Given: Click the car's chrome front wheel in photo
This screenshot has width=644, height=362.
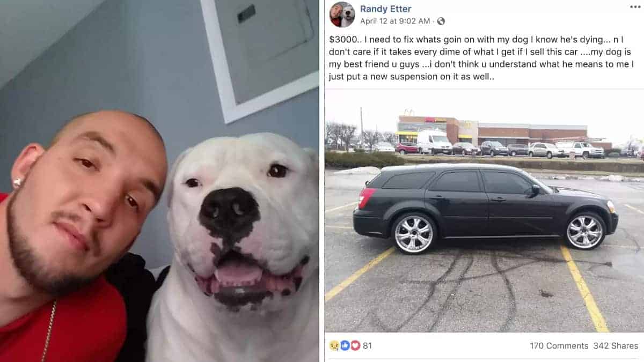Looking at the screenshot, I should pyautogui.click(x=585, y=232).
